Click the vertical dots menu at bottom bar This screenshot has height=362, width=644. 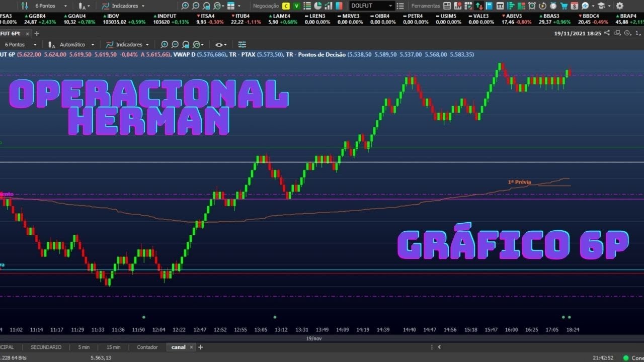pos(431,347)
